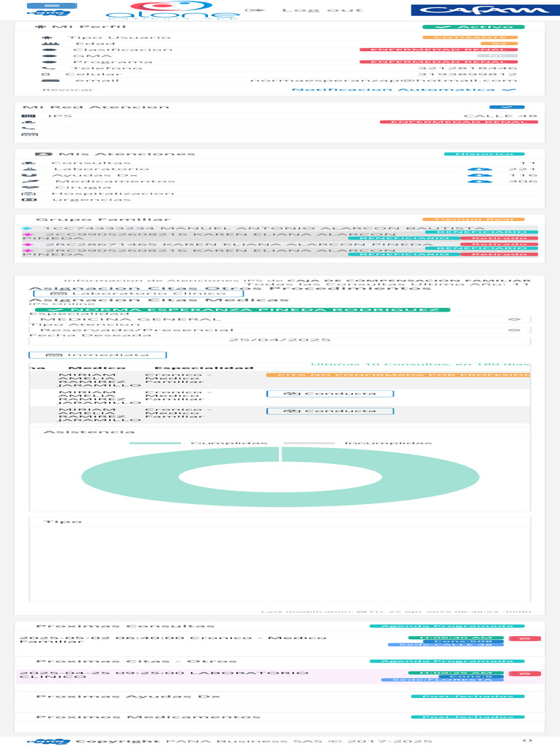Click the Medicamentos pill icon
This screenshot has width=560, height=747.
29,182
